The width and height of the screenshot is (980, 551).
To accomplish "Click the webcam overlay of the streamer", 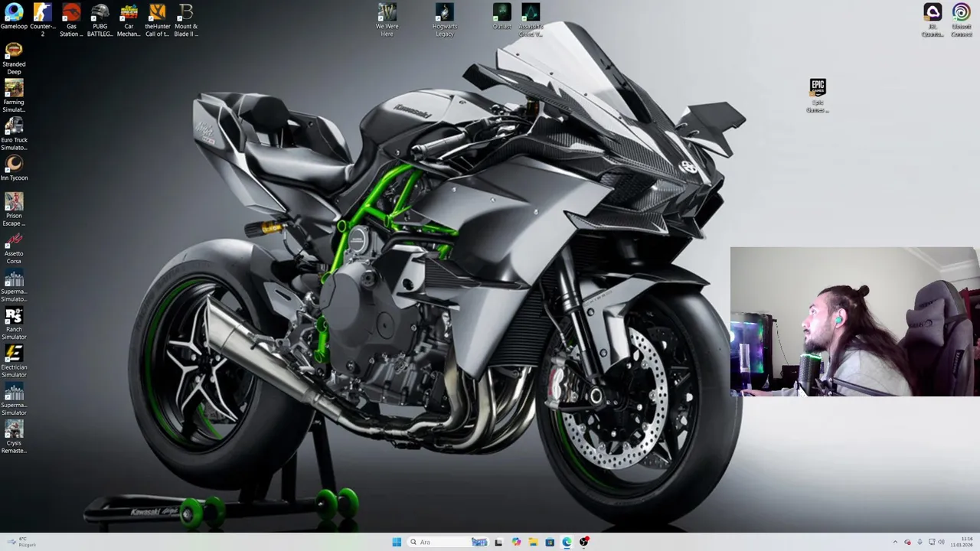I will pyautogui.click(x=854, y=321).
